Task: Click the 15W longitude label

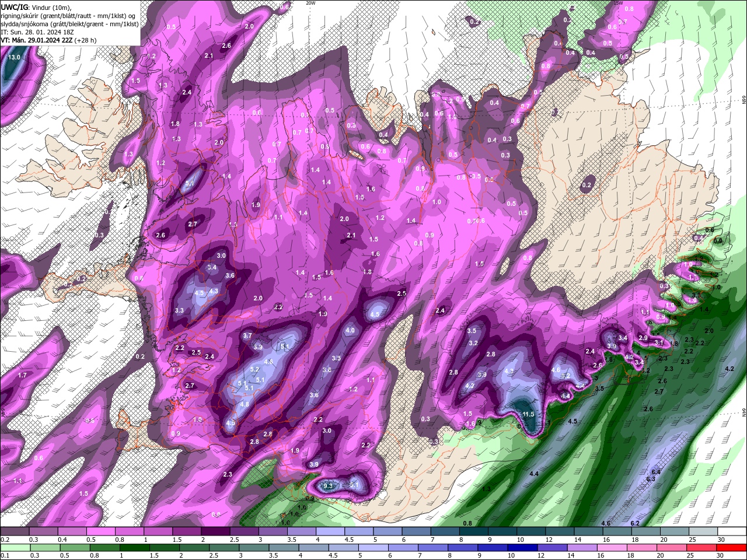Action: [619, 3]
